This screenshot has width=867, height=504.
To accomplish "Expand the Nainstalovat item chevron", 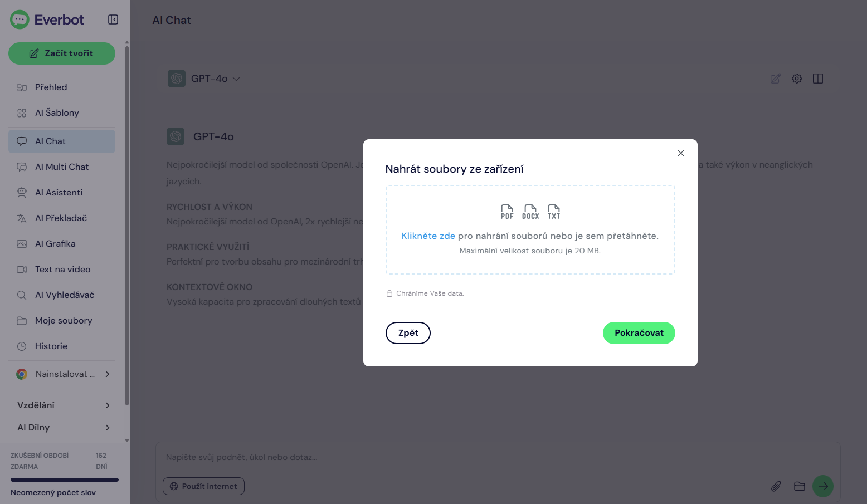I will 108,374.
